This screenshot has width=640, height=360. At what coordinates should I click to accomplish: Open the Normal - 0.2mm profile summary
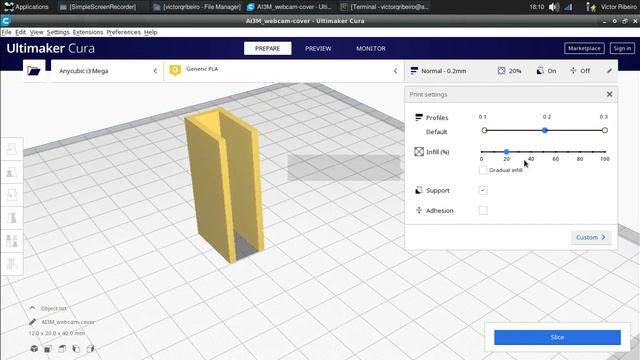click(438, 71)
